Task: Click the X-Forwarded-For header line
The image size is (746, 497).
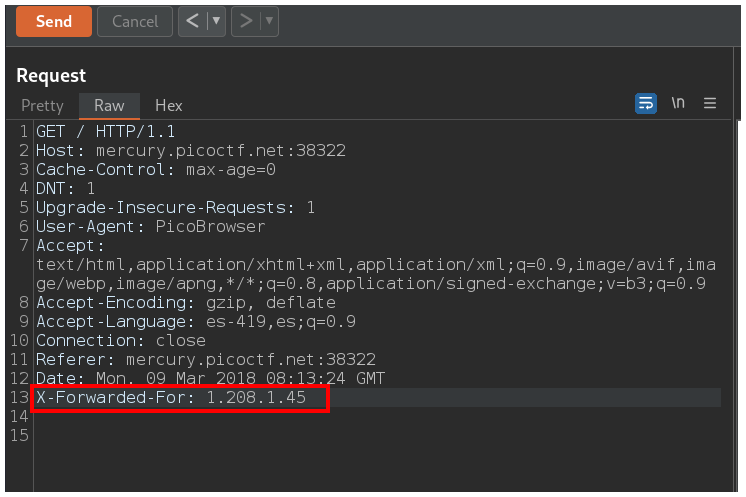Action: [x=180, y=398]
